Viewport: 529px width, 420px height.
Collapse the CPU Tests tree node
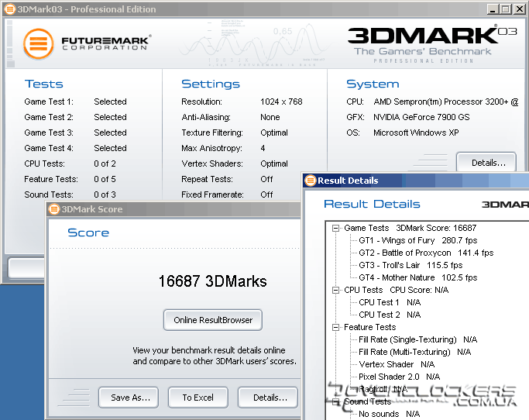pos(335,291)
